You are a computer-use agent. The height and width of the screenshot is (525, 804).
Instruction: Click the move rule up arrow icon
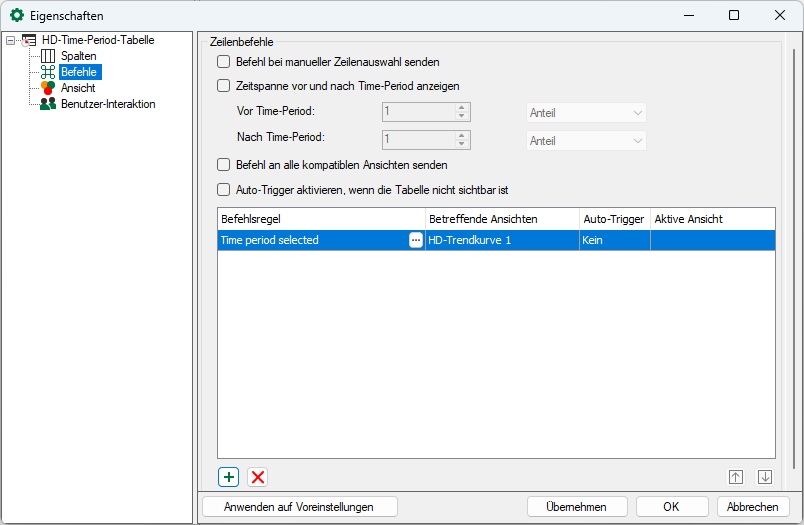tap(735, 477)
